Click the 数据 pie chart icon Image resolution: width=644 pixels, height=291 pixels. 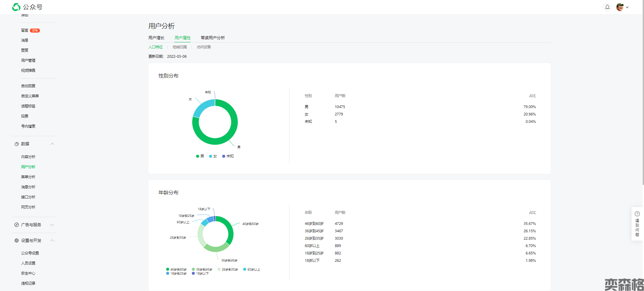click(x=16, y=144)
